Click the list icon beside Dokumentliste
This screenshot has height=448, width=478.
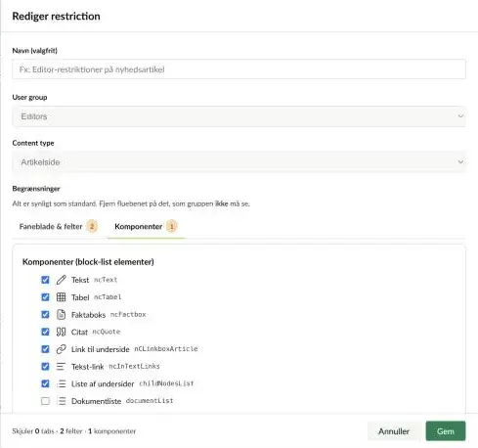pyautogui.click(x=61, y=401)
